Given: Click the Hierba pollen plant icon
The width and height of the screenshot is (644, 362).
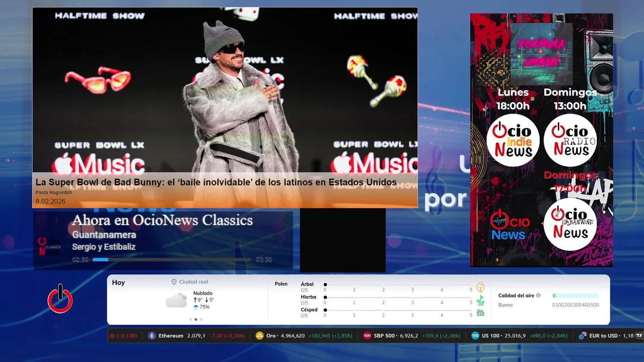Looking at the screenshot, I should click(x=480, y=300).
